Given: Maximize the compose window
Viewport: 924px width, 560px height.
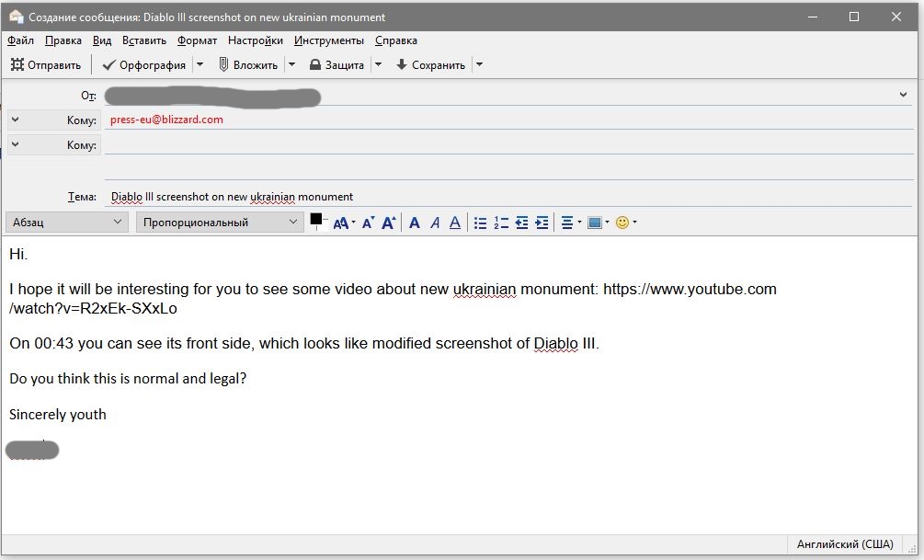Looking at the screenshot, I should click(854, 17).
